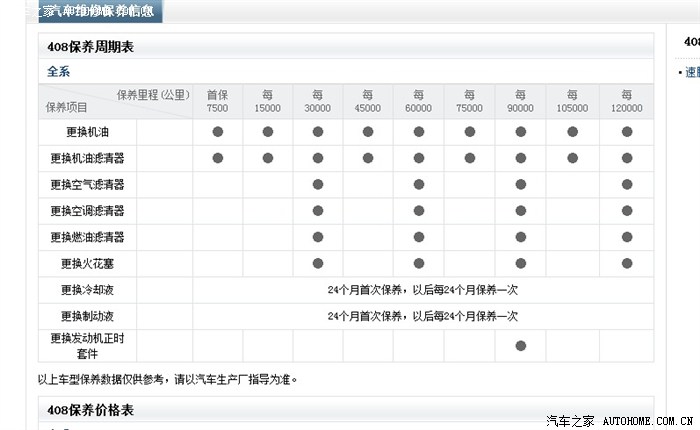Select the 更换空气滤清器 row label
The width and height of the screenshot is (700, 430).
pyautogui.click(x=88, y=184)
